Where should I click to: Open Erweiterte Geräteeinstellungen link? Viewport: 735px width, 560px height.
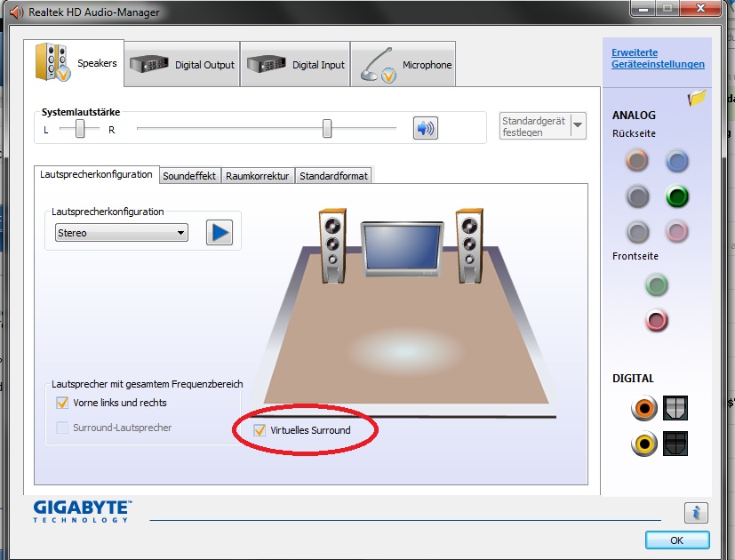(x=658, y=58)
